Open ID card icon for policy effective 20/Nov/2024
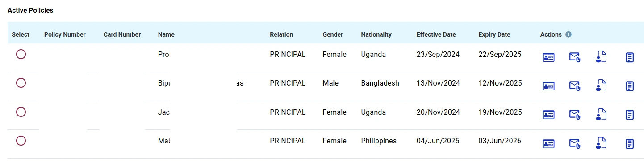Viewport: 644px width, 163px height. click(x=548, y=115)
